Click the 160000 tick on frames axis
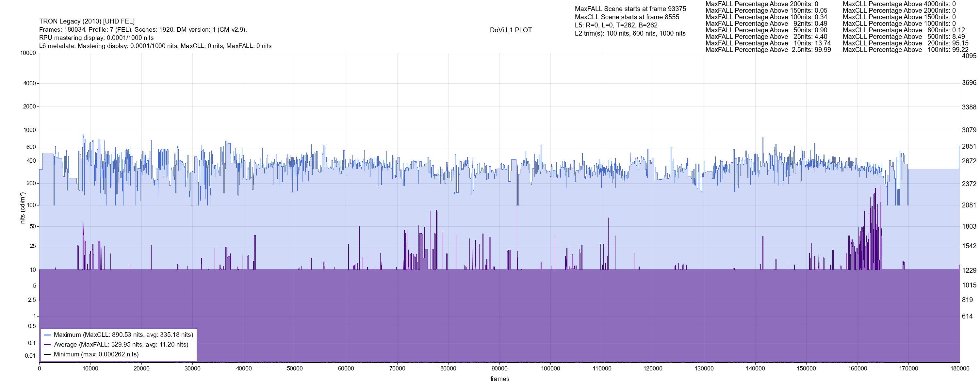Image resolution: width=980 pixels, height=392 pixels. [857, 368]
